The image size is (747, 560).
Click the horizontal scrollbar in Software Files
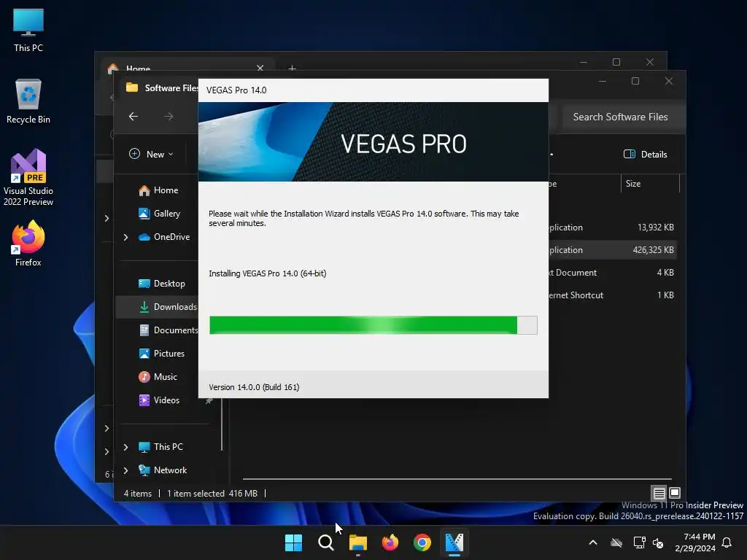tap(457, 478)
